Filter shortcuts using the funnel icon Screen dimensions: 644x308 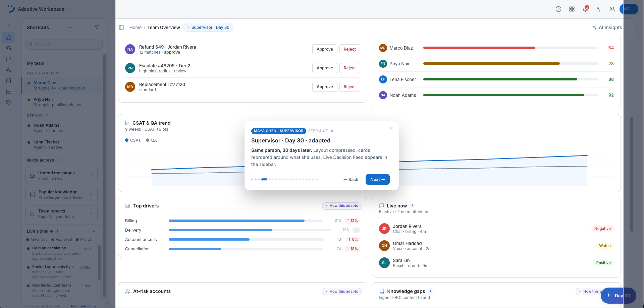click(x=97, y=27)
